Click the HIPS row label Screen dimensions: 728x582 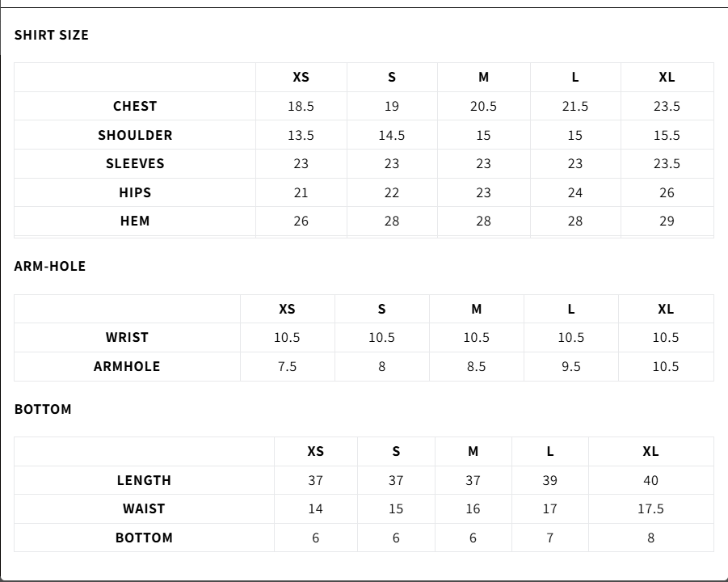pos(135,192)
